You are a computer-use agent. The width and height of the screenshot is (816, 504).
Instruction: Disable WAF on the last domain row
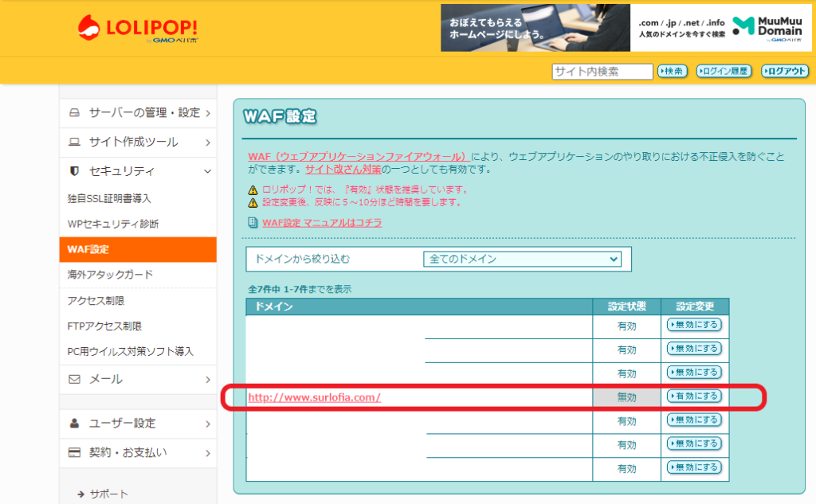pyautogui.click(x=694, y=467)
